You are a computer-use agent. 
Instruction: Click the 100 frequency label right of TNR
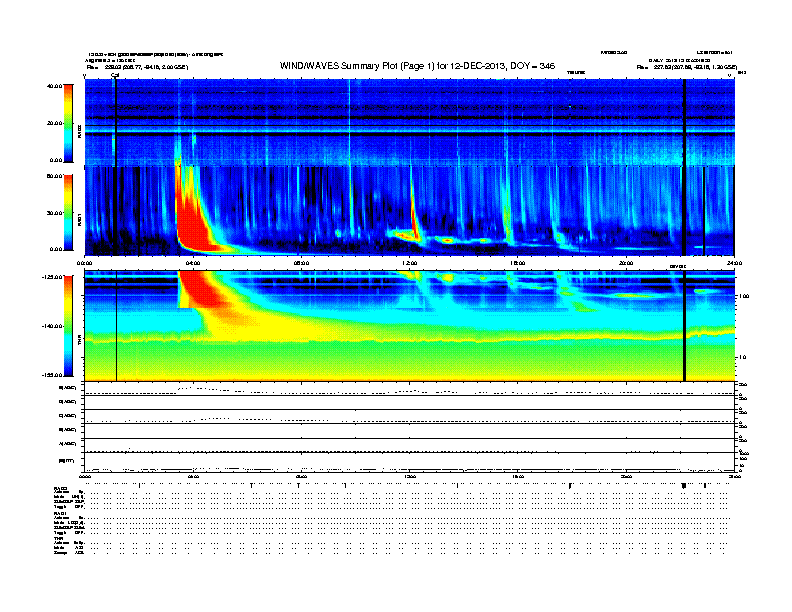(744, 296)
